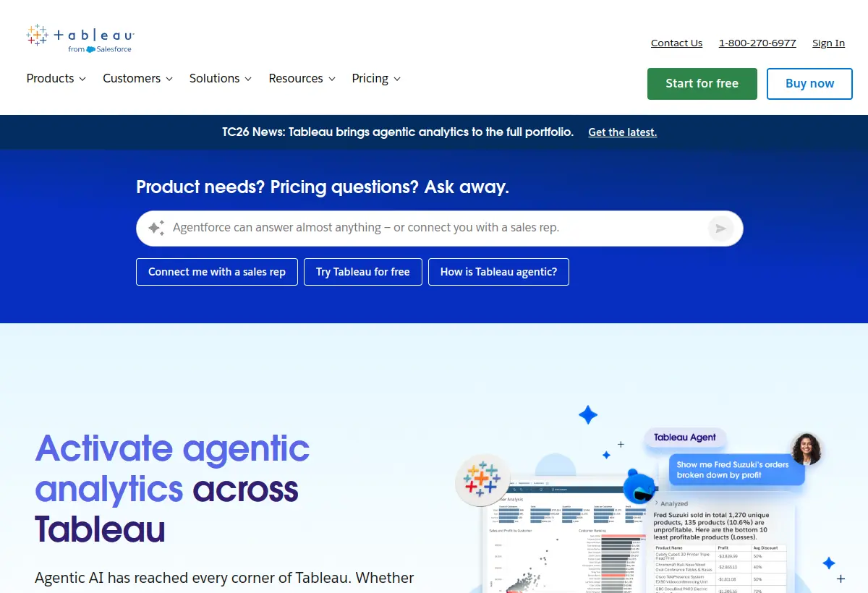Expand the Solutions menu chevron
Image resolution: width=868 pixels, height=593 pixels.
coord(248,79)
